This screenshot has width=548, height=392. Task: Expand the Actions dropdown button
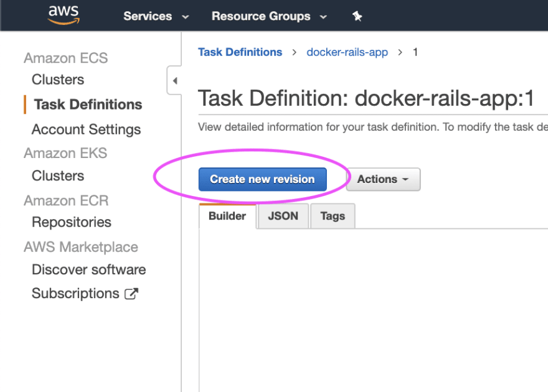[383, 179]
